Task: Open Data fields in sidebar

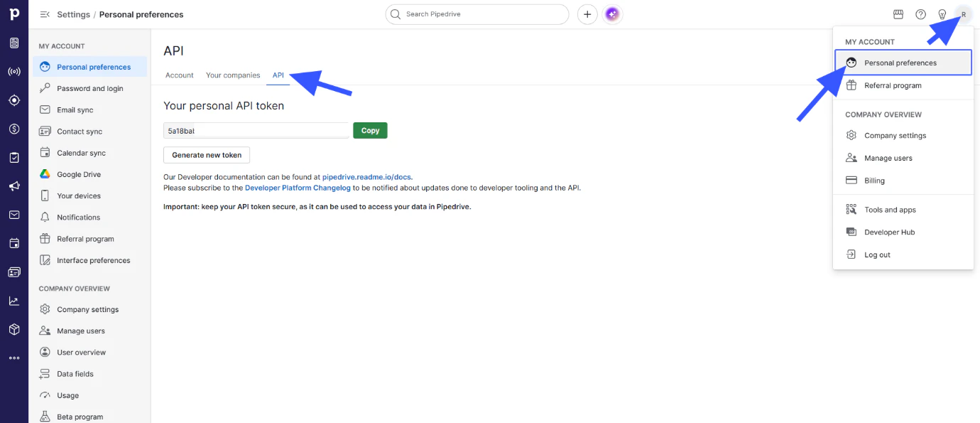Action: point(89,374)
